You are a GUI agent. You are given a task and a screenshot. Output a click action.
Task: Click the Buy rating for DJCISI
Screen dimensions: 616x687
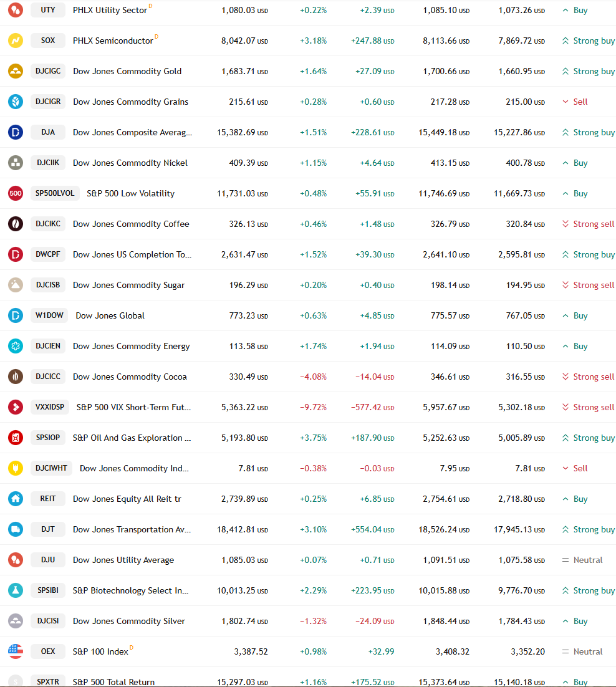(575, 621)
